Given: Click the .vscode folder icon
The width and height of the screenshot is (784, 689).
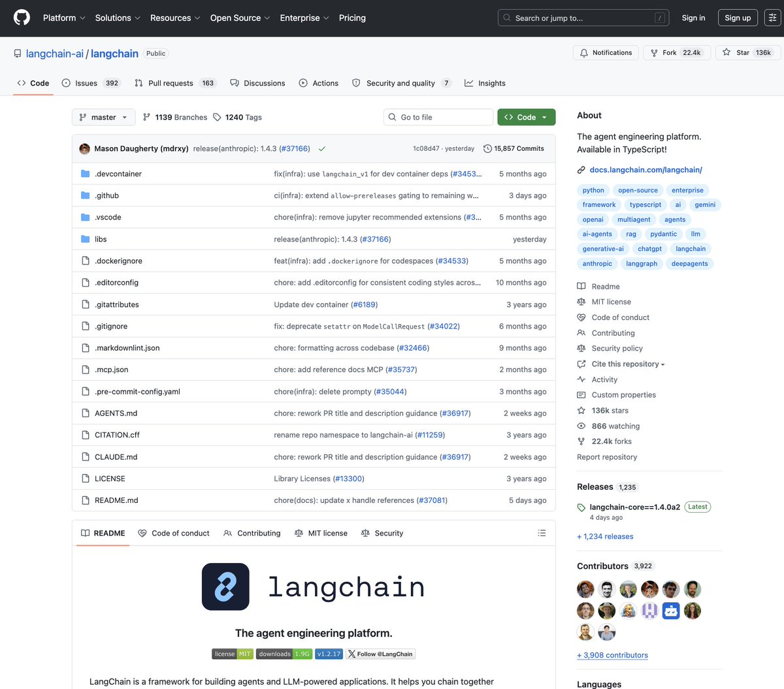Looking at the screenshot, I should (85, 217).
